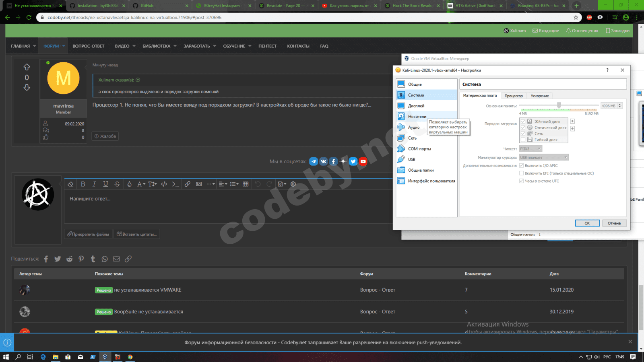Switch to the Процессор tab

coord(514,96)
